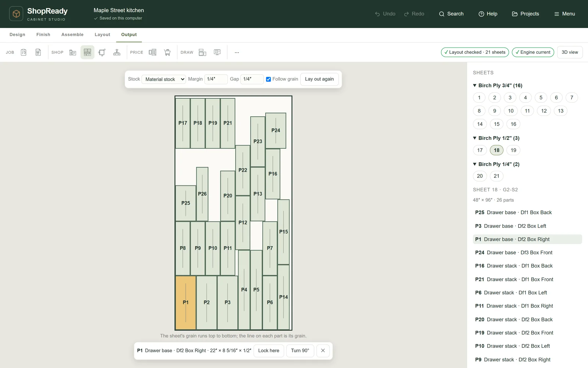Open the JOB document report icon
Screen dimensions: 588x368
tap(38, 52)
